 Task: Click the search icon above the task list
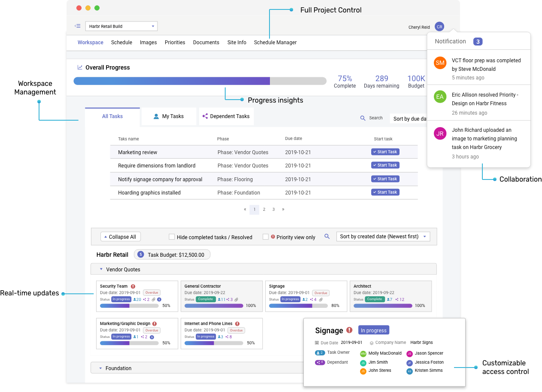point(363,118)
